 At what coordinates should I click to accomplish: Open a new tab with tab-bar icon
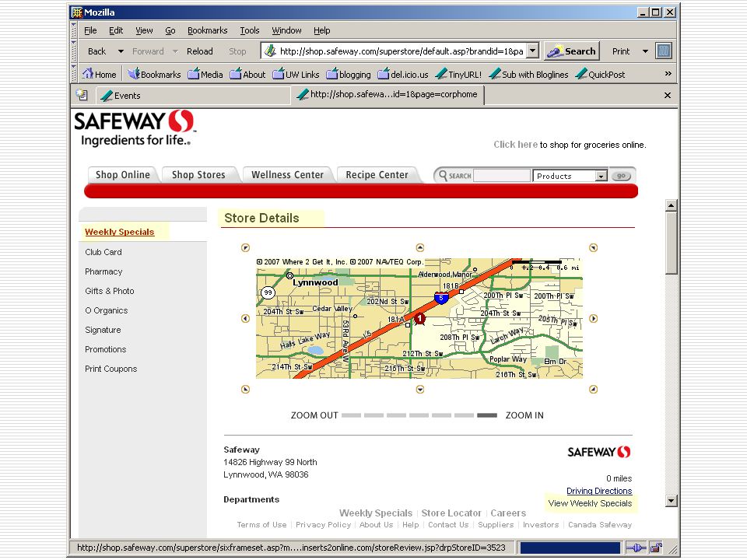(82, 95)
